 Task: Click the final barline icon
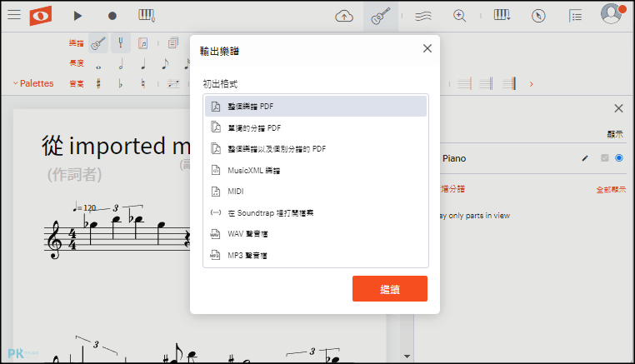point(508,83)
